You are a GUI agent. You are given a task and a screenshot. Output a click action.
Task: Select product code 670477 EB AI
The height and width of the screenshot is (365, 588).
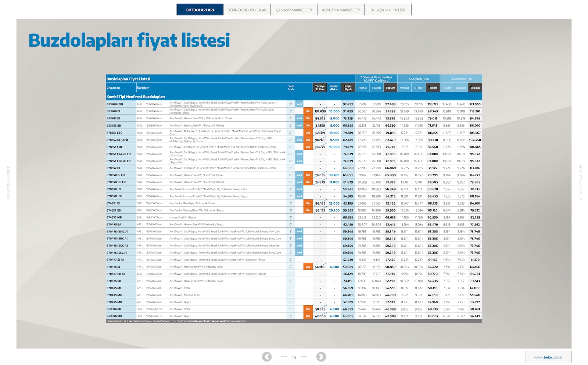[x=115, y=274]
